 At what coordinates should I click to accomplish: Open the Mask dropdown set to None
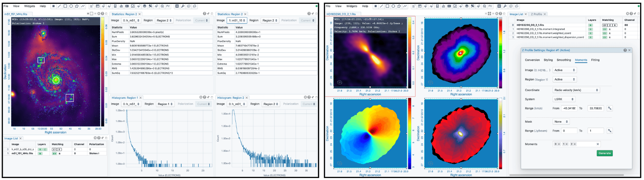561,122
